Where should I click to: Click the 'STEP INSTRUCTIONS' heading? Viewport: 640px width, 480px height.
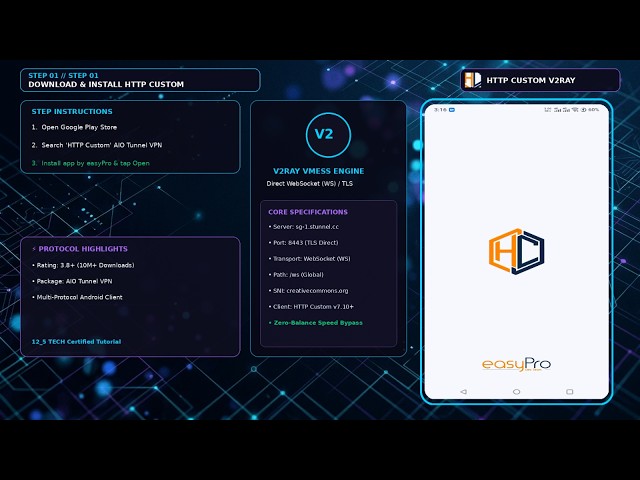tap(72, 111)
